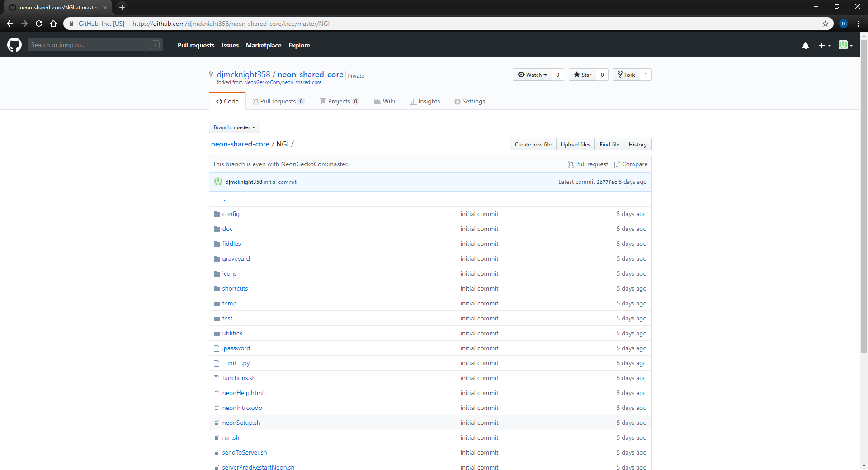The height and width of the screenshot is (470, 868).
Task: Click the browser address bar URL
Action: click(231, 23)
